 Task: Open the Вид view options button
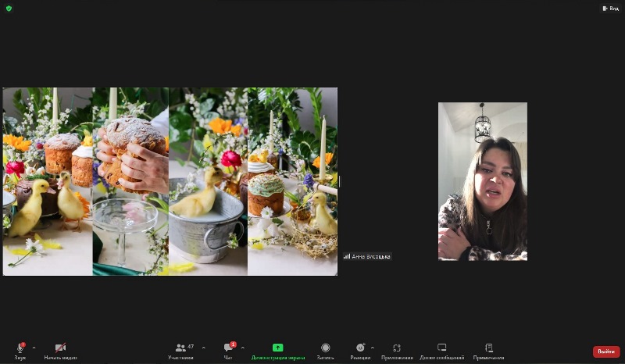[610, 8]
